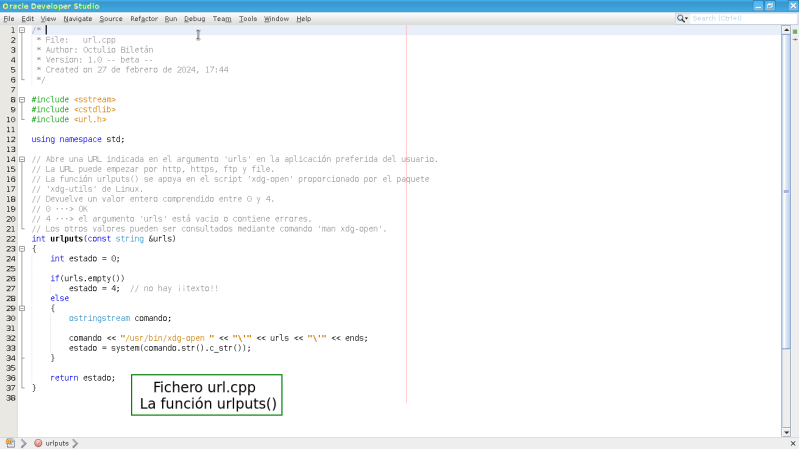Open the Window menu
Image resolution: width=799 pixels, height=449 pixels.
point(276,19)
